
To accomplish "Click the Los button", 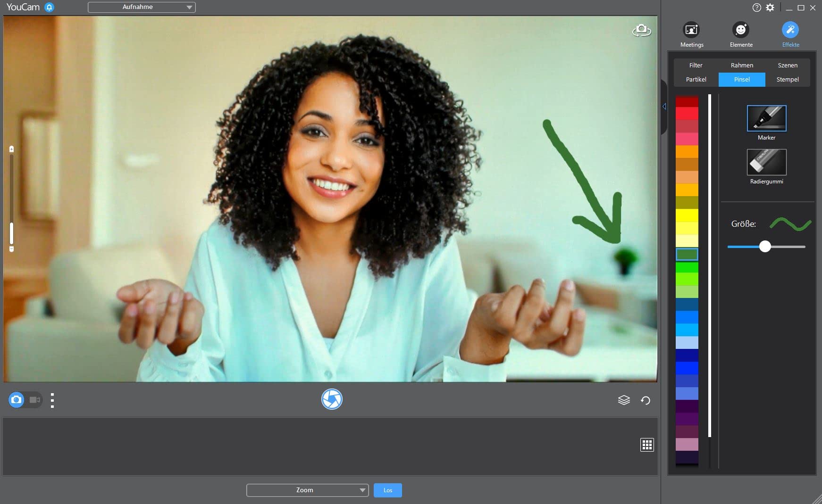I will [388, 490].
